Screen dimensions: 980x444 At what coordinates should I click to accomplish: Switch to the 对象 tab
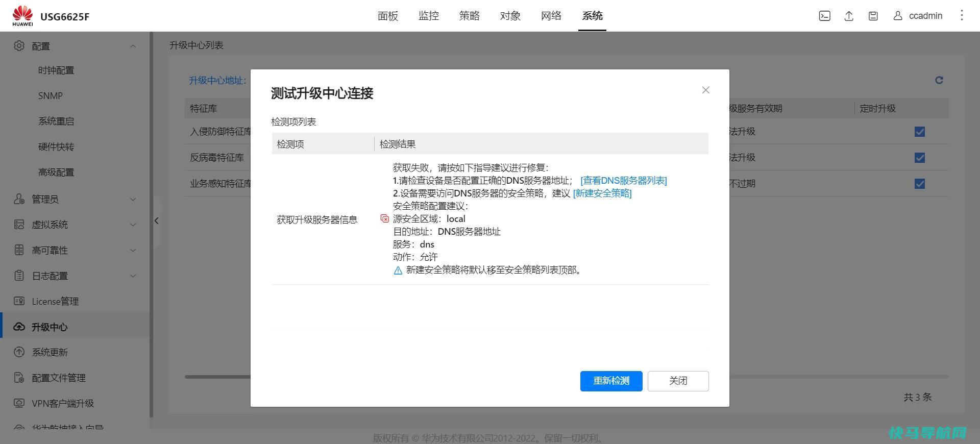510,16
